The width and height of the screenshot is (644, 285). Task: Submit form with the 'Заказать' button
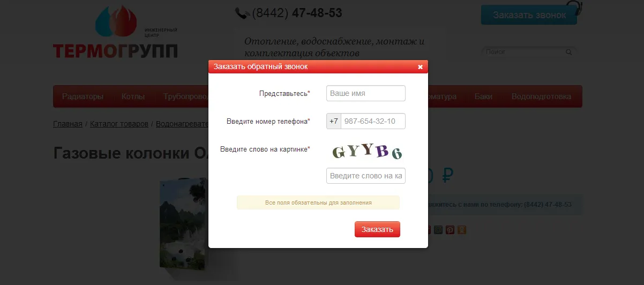[x=377, y=229]
